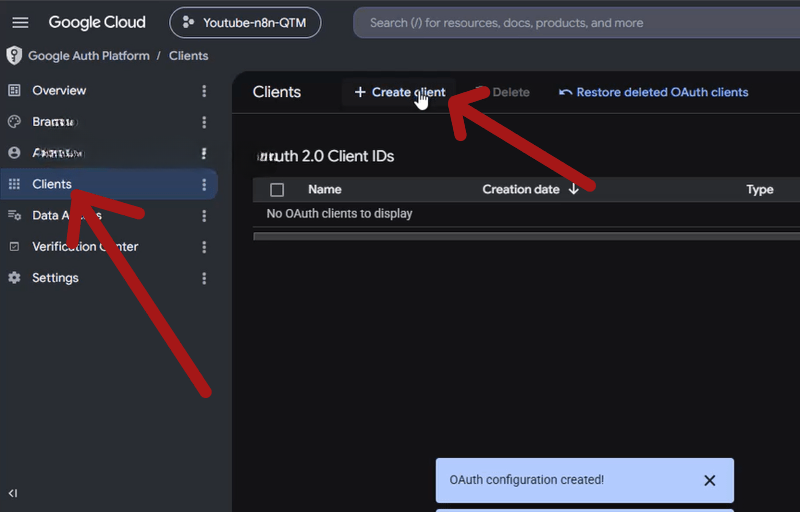The height and width of the screenshot is (512, 800).
Task: Click the Clients grid icon
Action: tap(14, 184)
